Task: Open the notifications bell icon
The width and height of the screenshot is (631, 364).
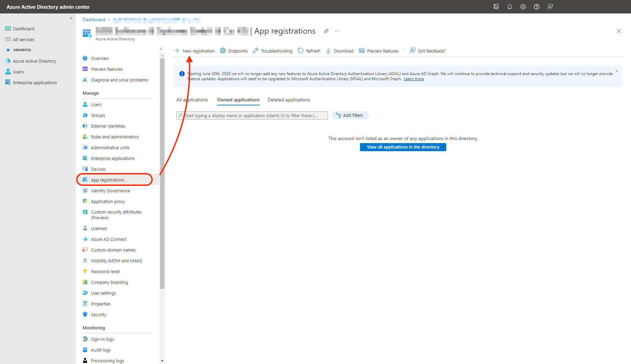Action: [x=509, y=7]
